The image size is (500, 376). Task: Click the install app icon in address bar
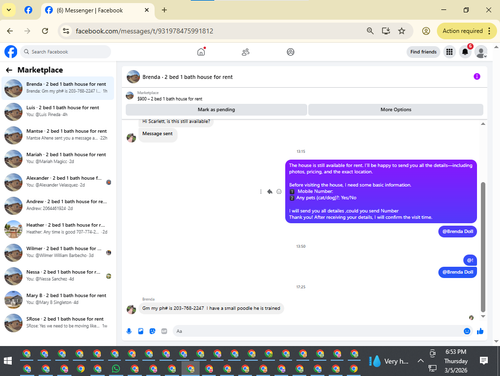(386, 31)
